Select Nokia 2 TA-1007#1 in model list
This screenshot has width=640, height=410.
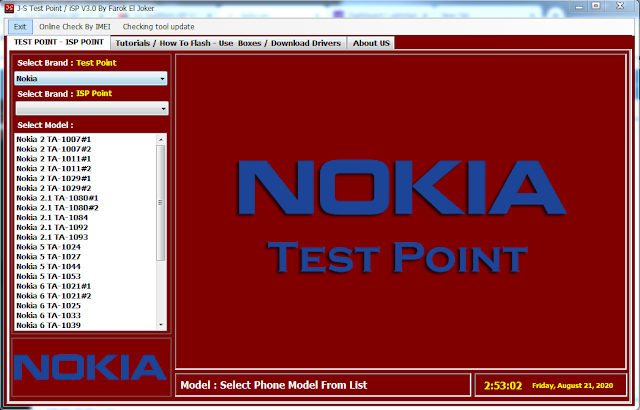pos(86,140)
